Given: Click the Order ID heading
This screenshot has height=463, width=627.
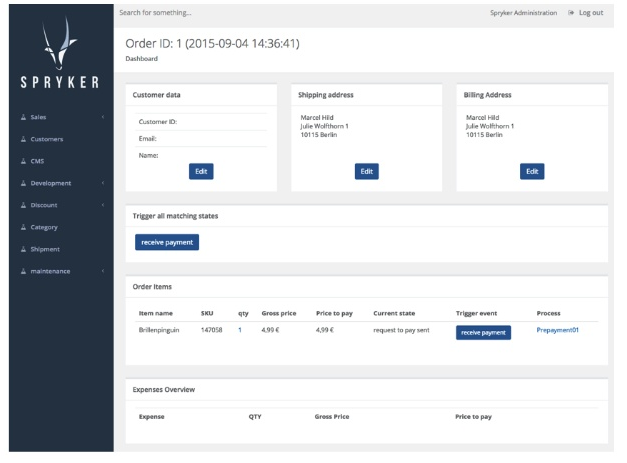Looking at the screenshot, I should coord(212,43).
